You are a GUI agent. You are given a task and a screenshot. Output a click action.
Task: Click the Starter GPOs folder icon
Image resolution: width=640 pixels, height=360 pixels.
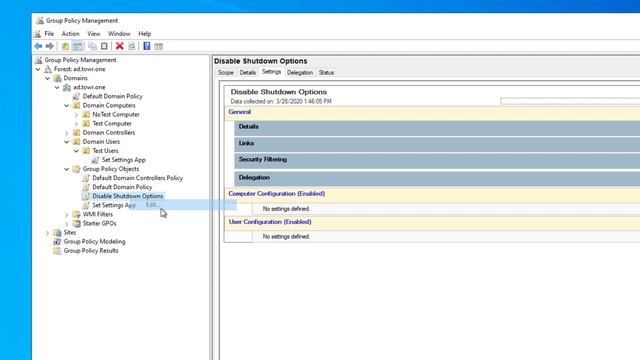tap(76, 223)
